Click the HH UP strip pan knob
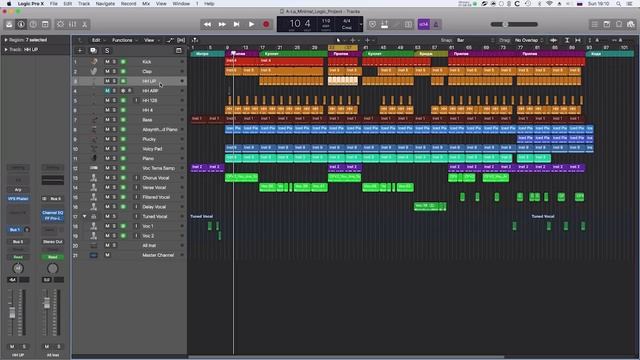The height and width of the screenshot is (360, 640). click(18, 268)
